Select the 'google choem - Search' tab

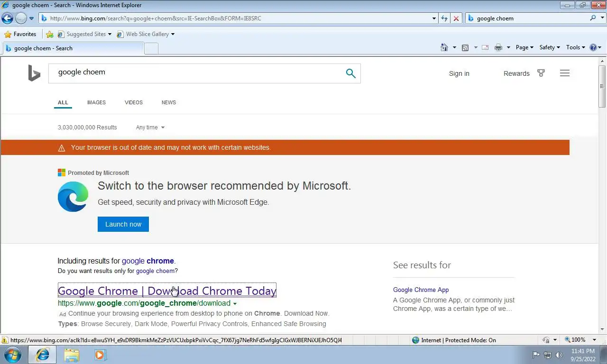point(73,48)
